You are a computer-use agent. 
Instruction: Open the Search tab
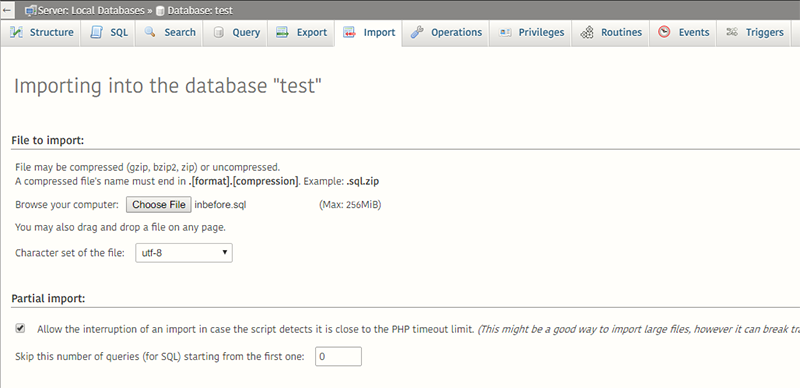coord(169,32)
